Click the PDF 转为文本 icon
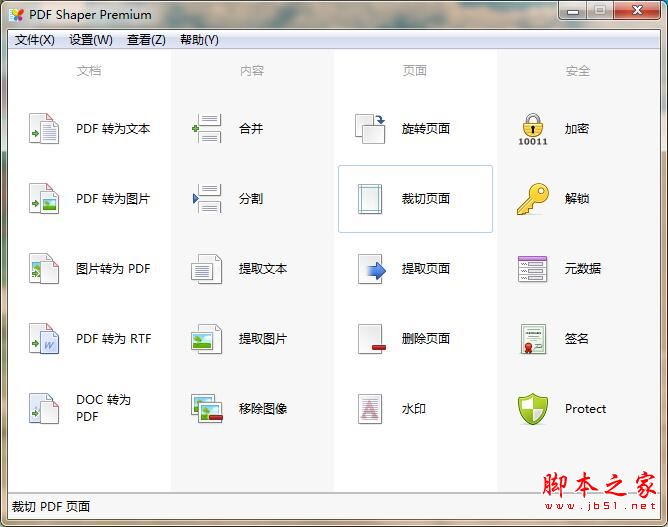The width and height of the screenshot is (668, 527). (x=44, y=129)
